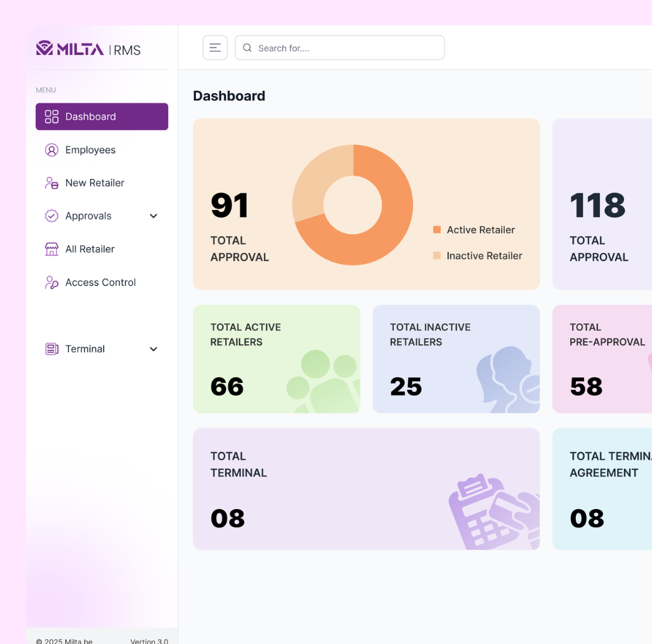Click the Active Retailer orange legend swatch
The height and width of the screenshot is (644, 652).
pyautogui.click(x=436, y=229)
